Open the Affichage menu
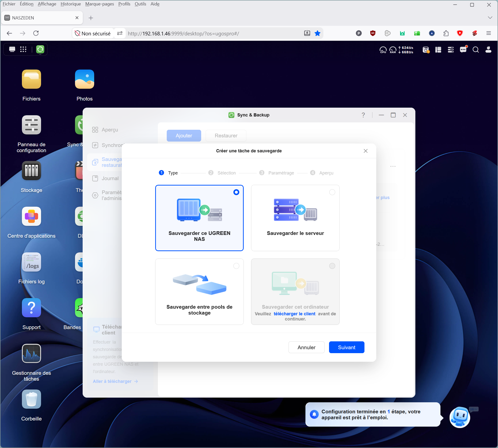 tap(47, 4)
